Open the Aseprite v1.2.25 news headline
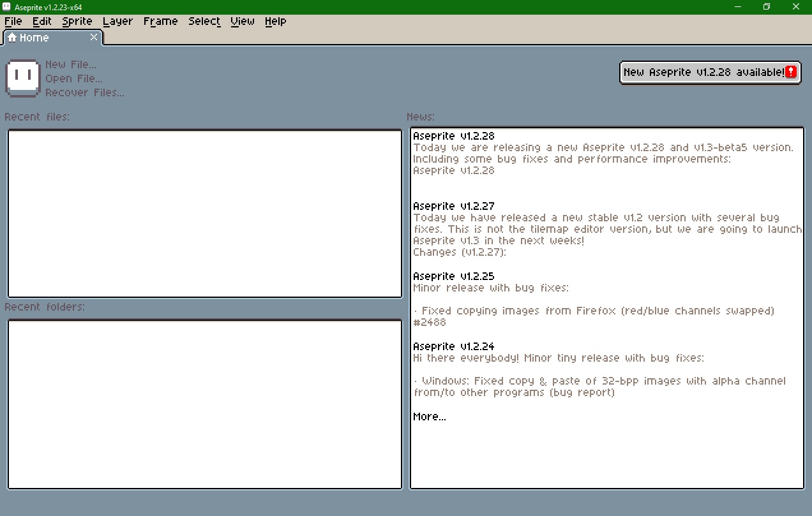 tap(454, 276)
